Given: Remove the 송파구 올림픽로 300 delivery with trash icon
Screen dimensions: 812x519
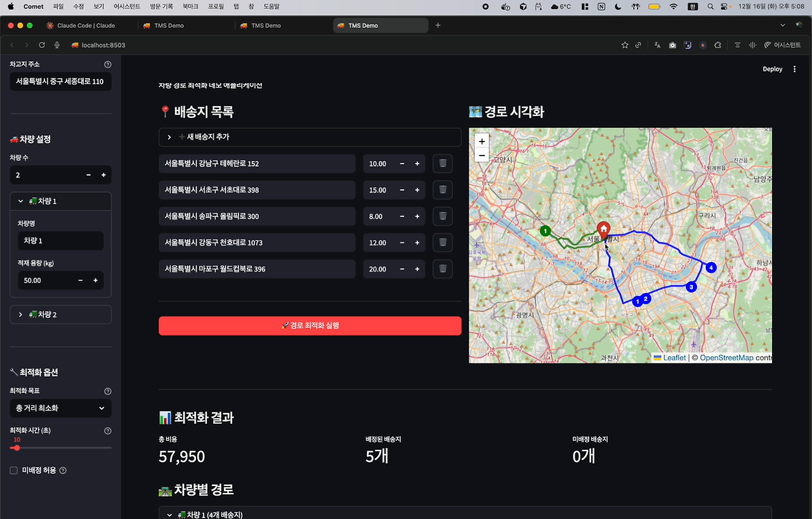Looking at the screenshot, I should pos(443,216).
